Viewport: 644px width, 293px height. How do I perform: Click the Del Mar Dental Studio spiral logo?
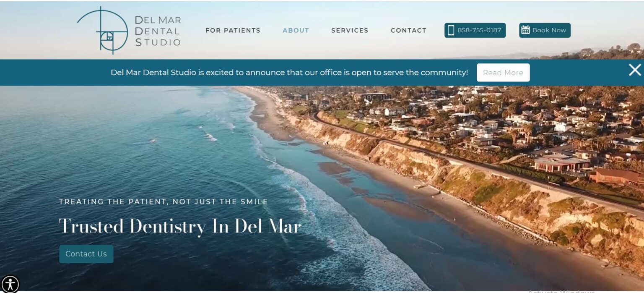[103, 30]
